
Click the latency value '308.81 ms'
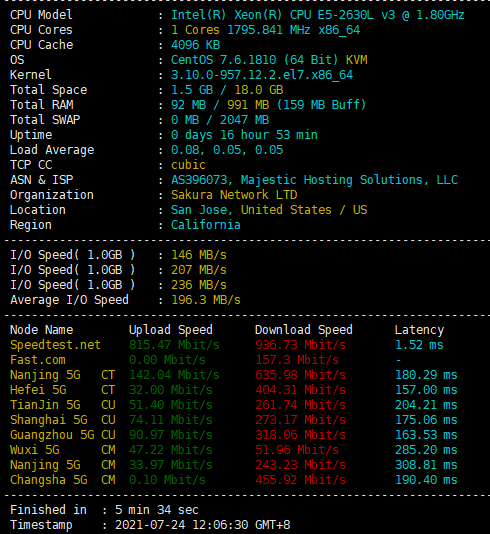(x=426, y=465)
